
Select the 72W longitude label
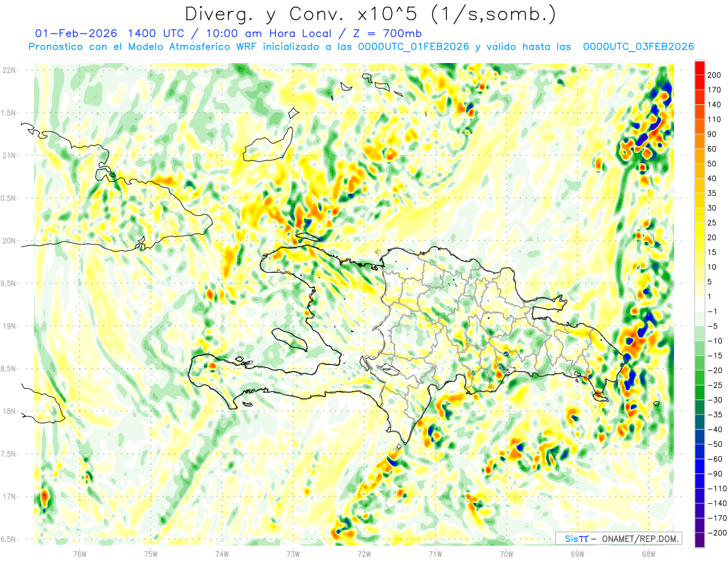(x=364, y=554)
